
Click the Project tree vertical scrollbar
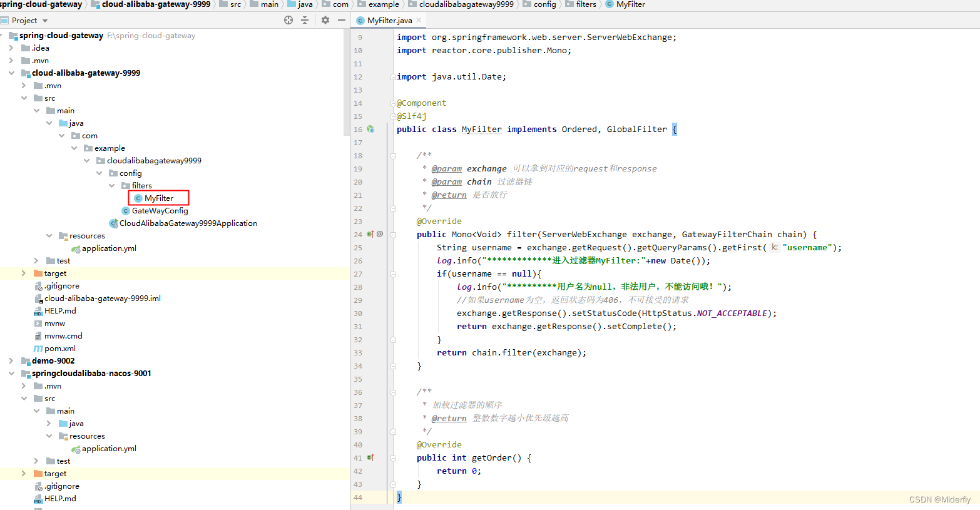pyautogui.click(x=347, y=81)
